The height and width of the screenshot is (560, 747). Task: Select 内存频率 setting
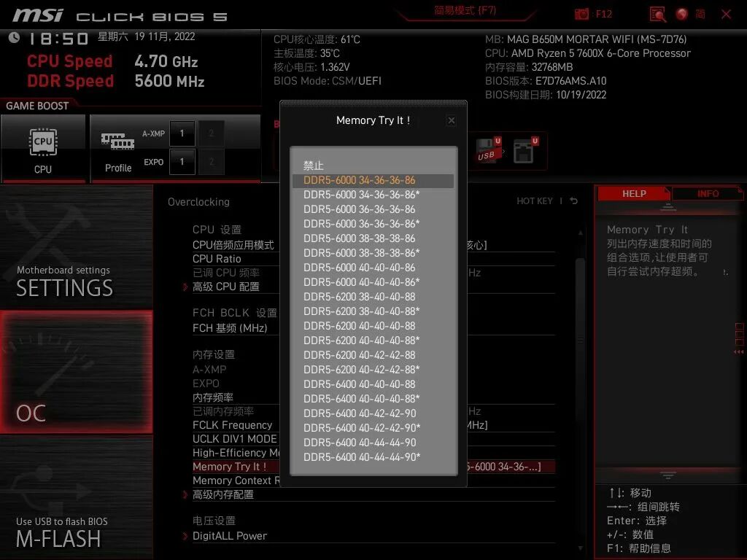coord(213,397)
